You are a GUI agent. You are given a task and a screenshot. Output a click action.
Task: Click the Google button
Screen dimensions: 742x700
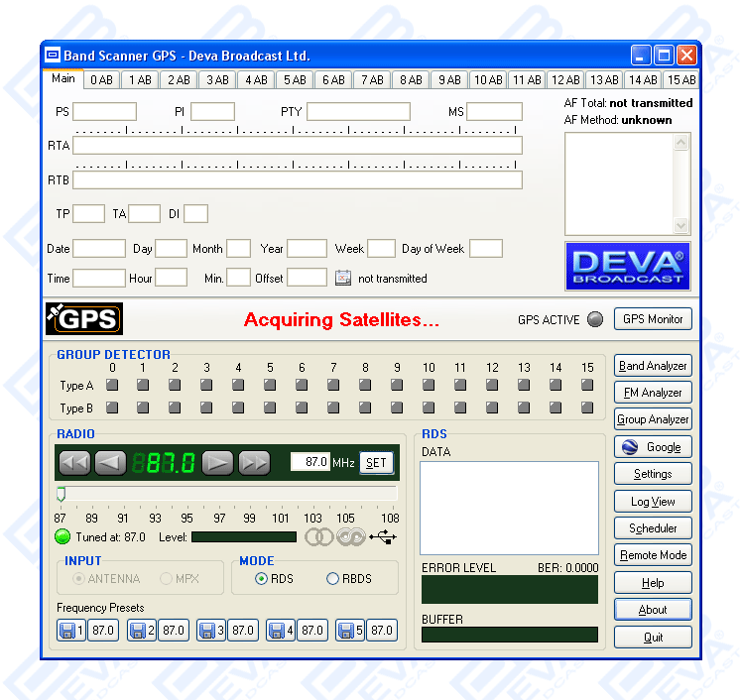(x=653, y=447)
